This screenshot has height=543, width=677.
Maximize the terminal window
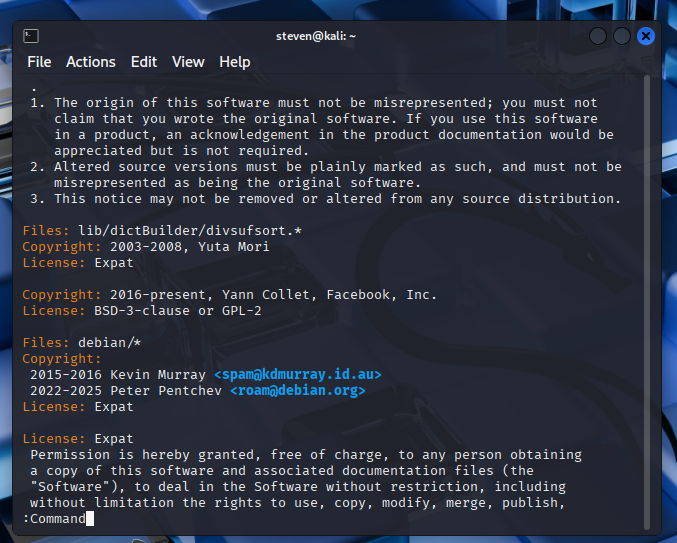[622, 36]
